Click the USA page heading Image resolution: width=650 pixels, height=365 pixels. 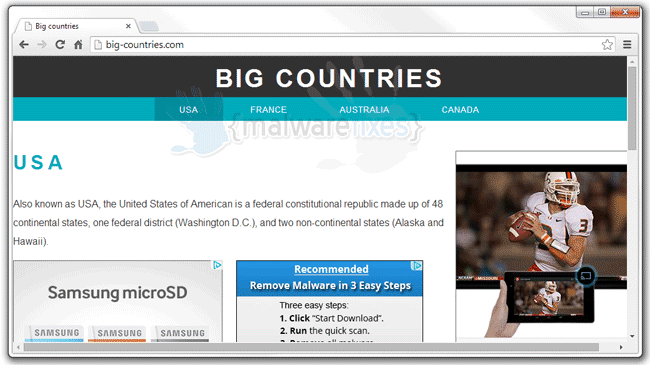click(x=38, y=162)
